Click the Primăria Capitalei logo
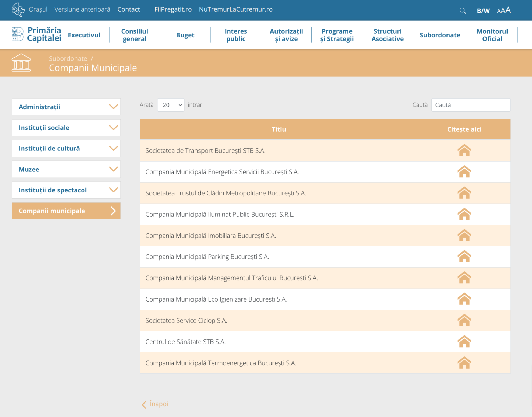The width and height of the screenshot is (532, 417). [37, 34]
